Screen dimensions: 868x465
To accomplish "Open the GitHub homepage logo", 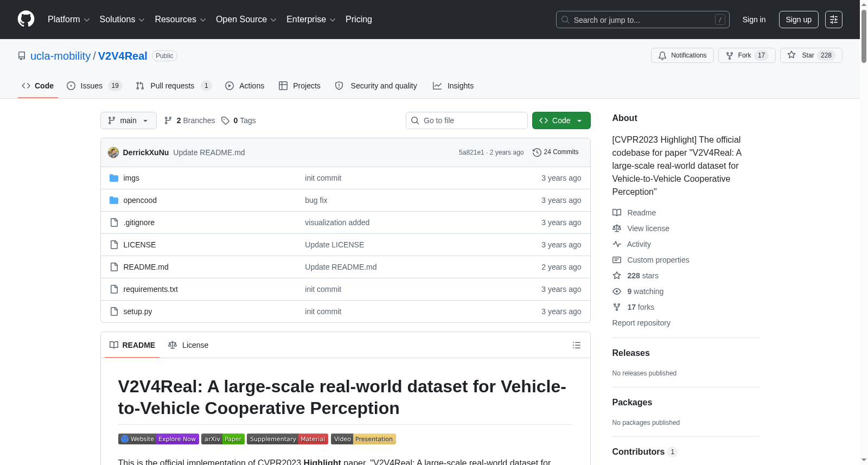I will coord(26,20).
